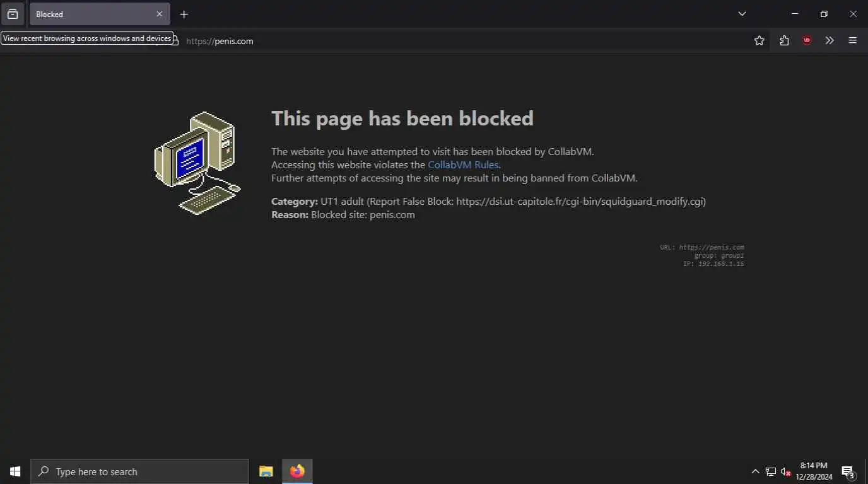Open the CollabVM Rules link
Viewport: 868px width, 484px height.
pos(463,164)
